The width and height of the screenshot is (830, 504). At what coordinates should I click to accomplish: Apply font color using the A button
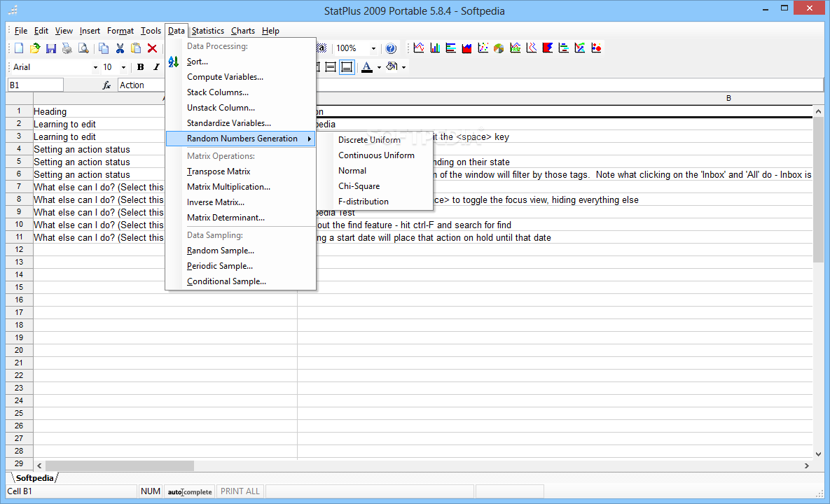click(367, 67)
